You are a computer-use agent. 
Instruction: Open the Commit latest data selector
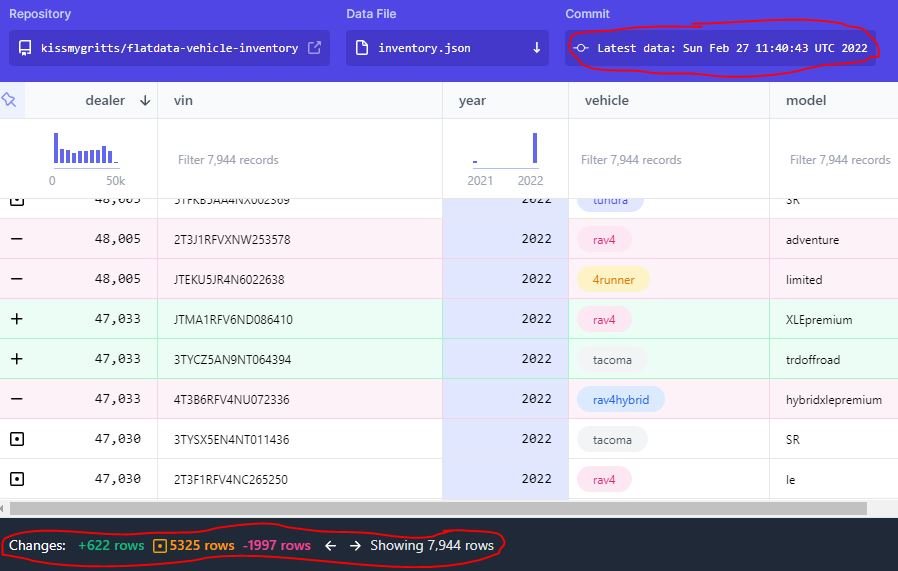pos(720,48)
